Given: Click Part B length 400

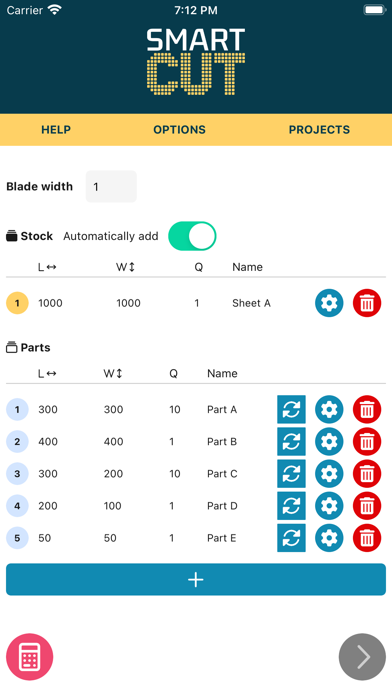Looking at the screenshot, I should [48, 442].
